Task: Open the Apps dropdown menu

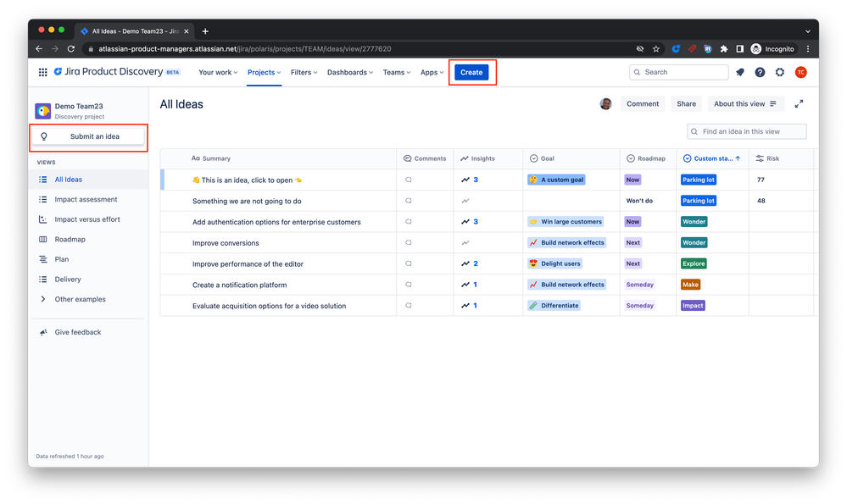Action: click(x=432, y=72)
